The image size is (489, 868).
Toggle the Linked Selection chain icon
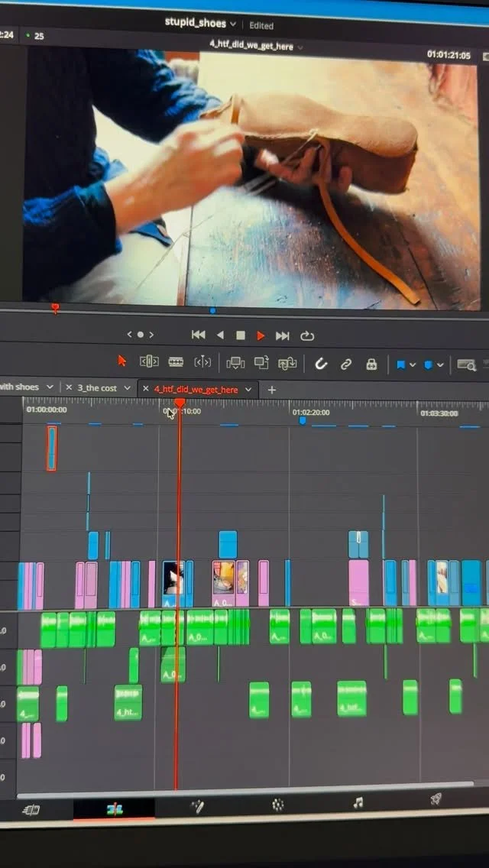pos(346,364)
